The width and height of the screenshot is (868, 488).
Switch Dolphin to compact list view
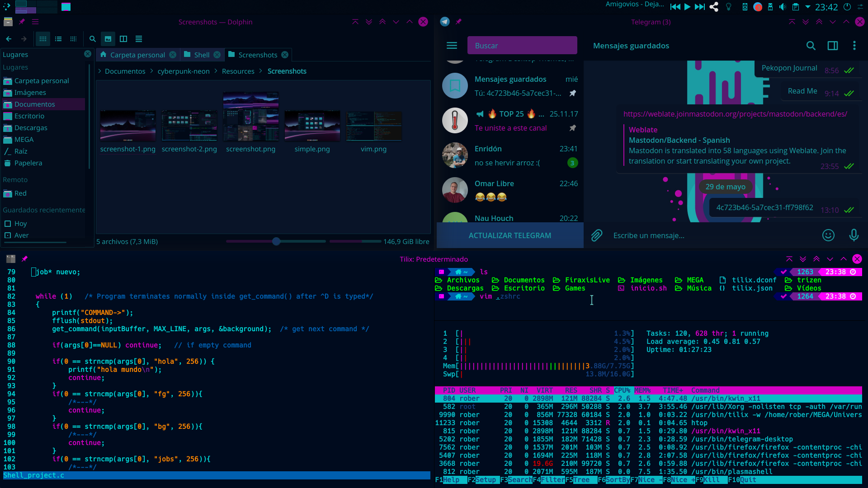[58, 39]
